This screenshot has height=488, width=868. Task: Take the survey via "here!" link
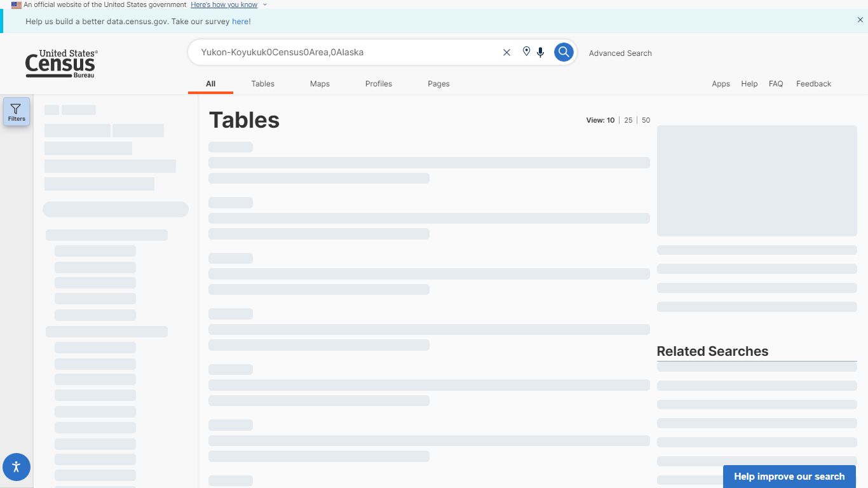[241, 21]
